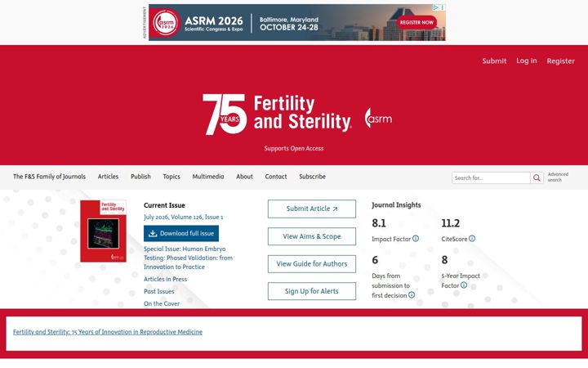Click Advanced search
Screen dimensions: 588x368
[x=558, y=177]
